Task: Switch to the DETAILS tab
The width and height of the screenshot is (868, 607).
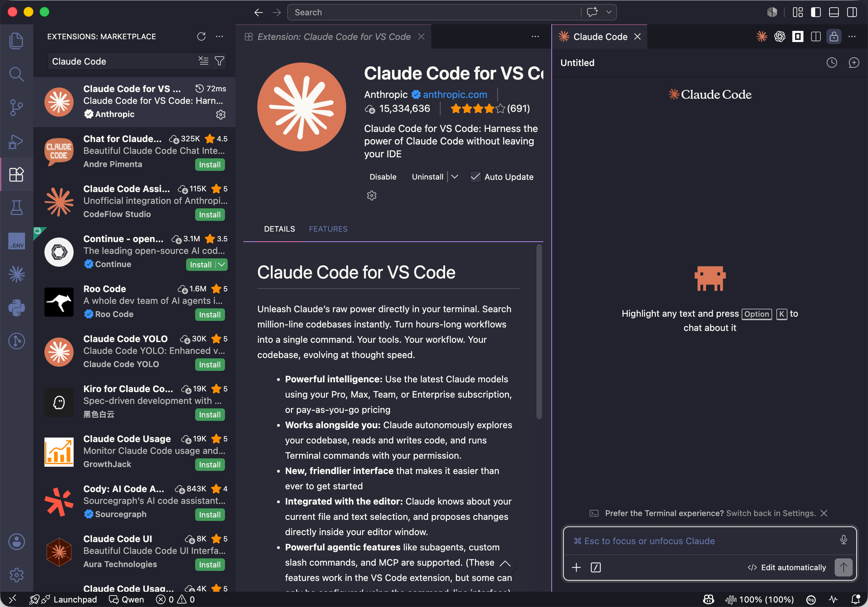Action: tap(279, 229)
